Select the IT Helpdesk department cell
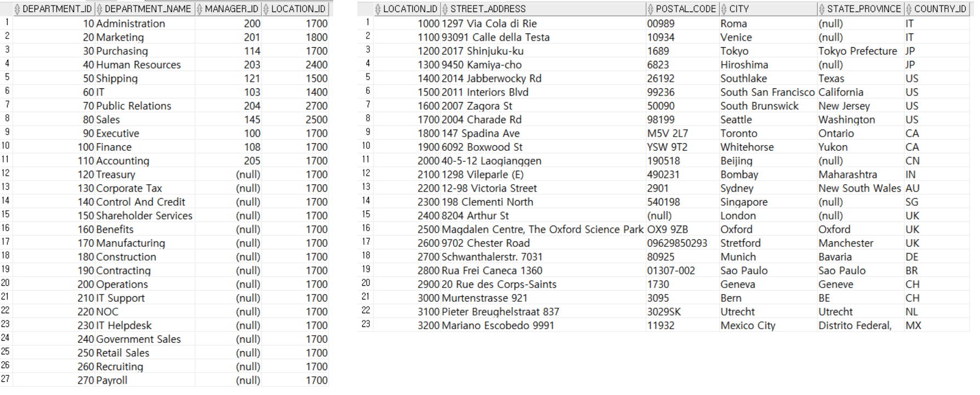Screen dimensions: 980x395 coord(124,325)
